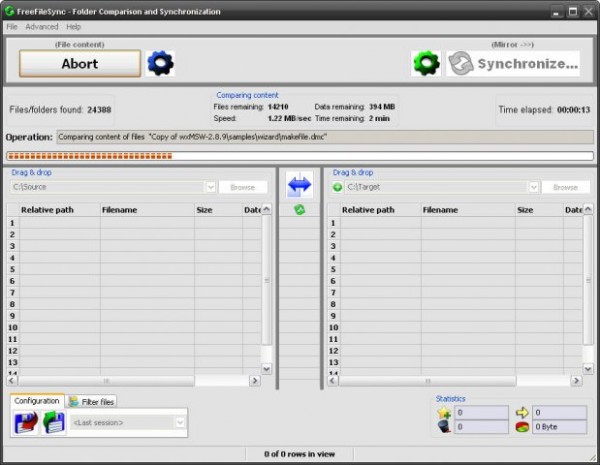Click the comparison progress bar
Image resolution: width=600 pixels, height=465 pixels.
300,156
